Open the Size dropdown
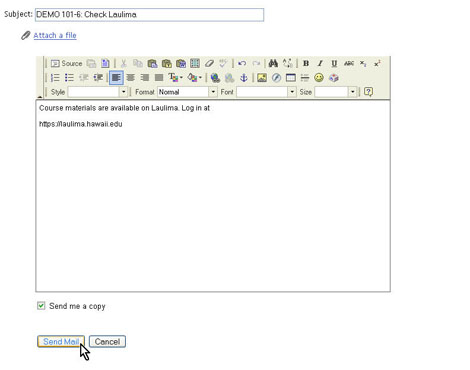Image resolution: width=470 pixels, height=370 pixels. (x=336, y=92)
